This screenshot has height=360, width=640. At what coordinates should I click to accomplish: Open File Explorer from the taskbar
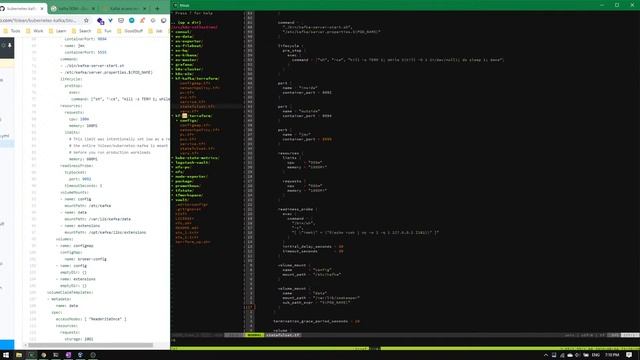[x=19, y=355]
